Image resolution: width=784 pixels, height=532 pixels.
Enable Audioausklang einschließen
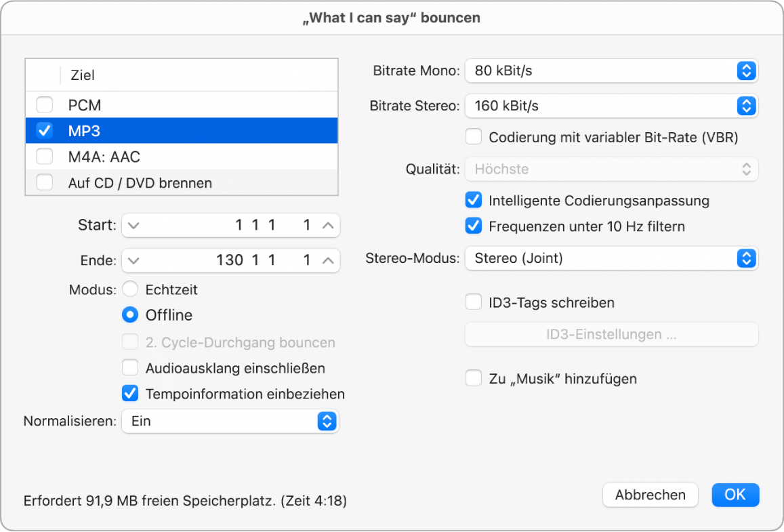coord(129,368)
